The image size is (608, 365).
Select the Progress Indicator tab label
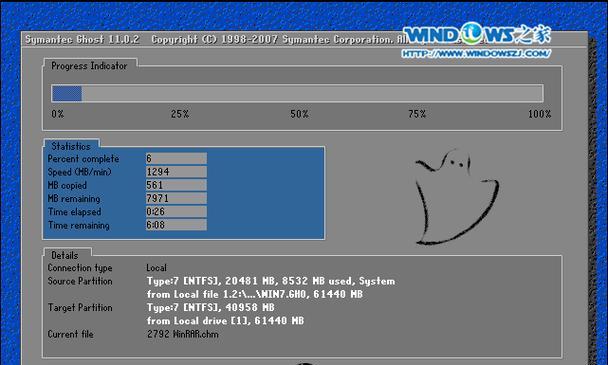(89, 66)
